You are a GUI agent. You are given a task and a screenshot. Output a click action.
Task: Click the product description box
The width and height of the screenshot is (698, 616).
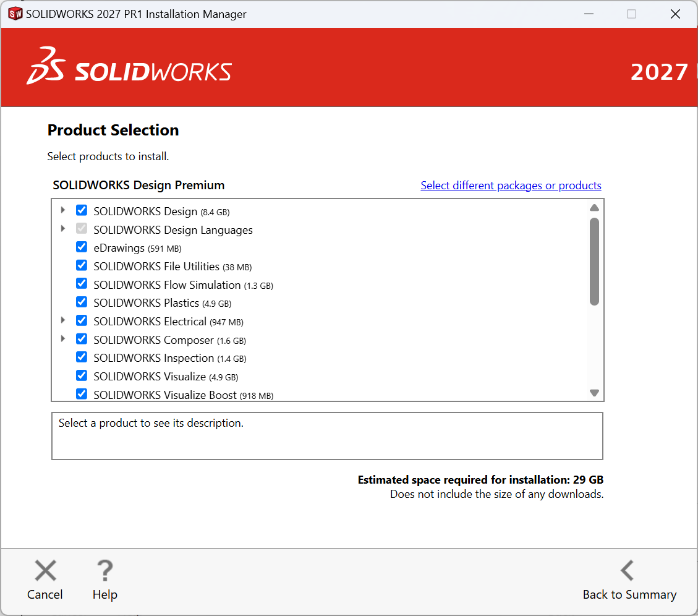(x=327, y=436)
